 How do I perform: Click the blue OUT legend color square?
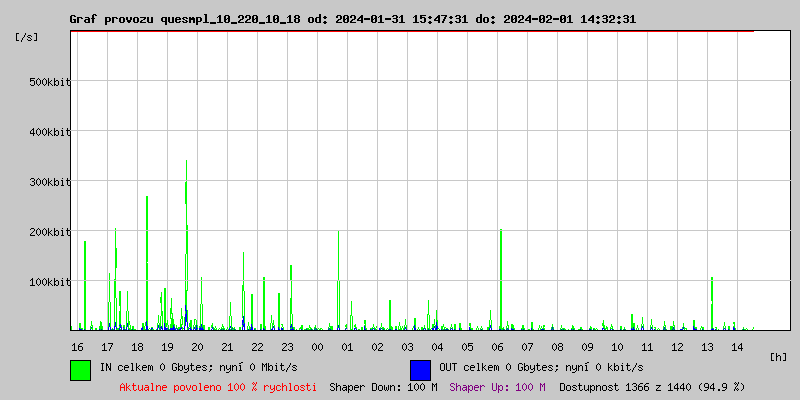(420, 369)
